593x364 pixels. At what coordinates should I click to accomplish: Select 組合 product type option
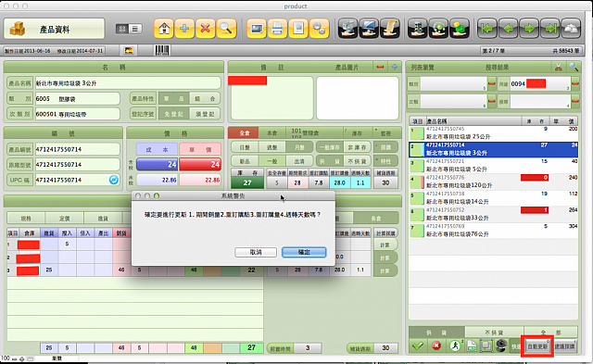pyautogui.click(x=205, y=99)
